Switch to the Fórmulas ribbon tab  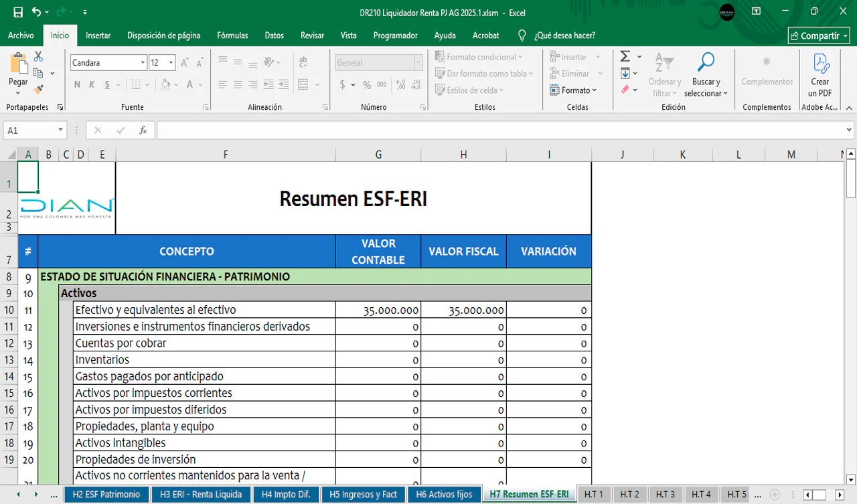pos(232,35)
